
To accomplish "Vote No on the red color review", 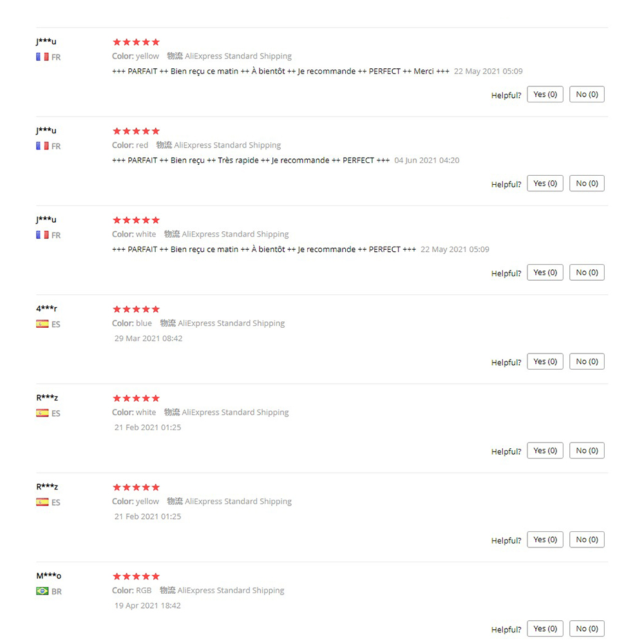I will pos(587,184).
